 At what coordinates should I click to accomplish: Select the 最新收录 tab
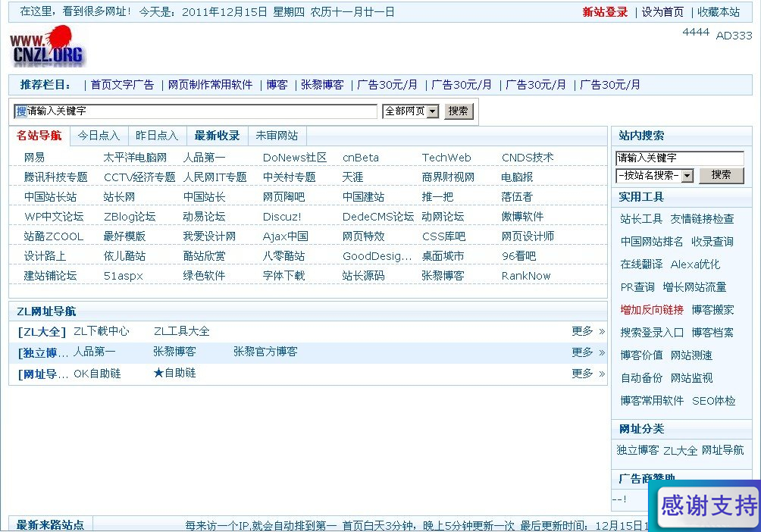pos(217,136)
